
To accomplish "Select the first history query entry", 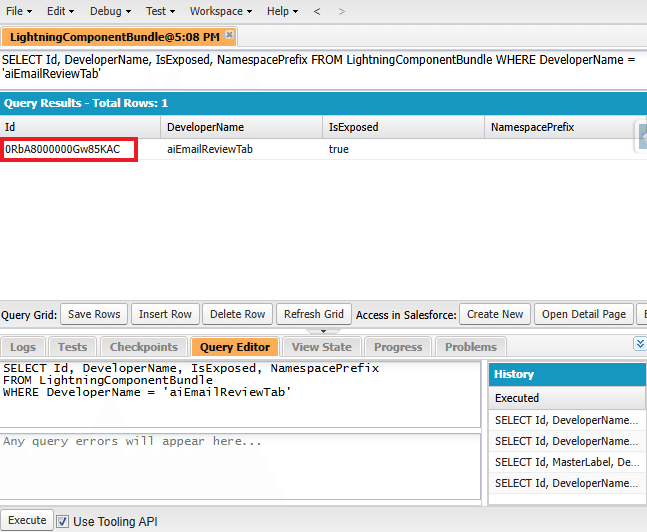I will pyautogui.click(x=567, y=420).
